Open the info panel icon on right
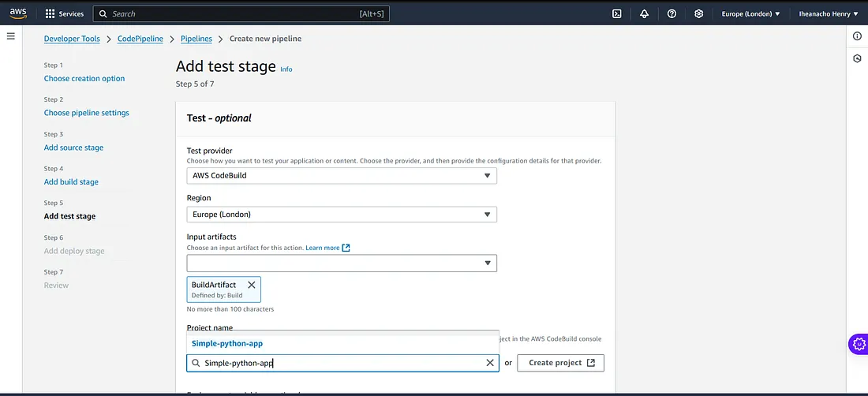This screenshot has width=868, height=396. (x=857, y=36)
